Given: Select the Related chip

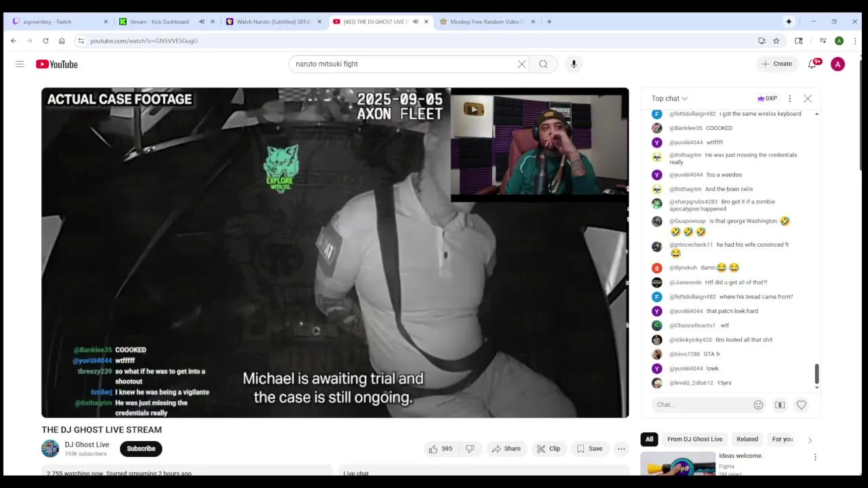Looking at the screenshot, I should coord(747,439).
